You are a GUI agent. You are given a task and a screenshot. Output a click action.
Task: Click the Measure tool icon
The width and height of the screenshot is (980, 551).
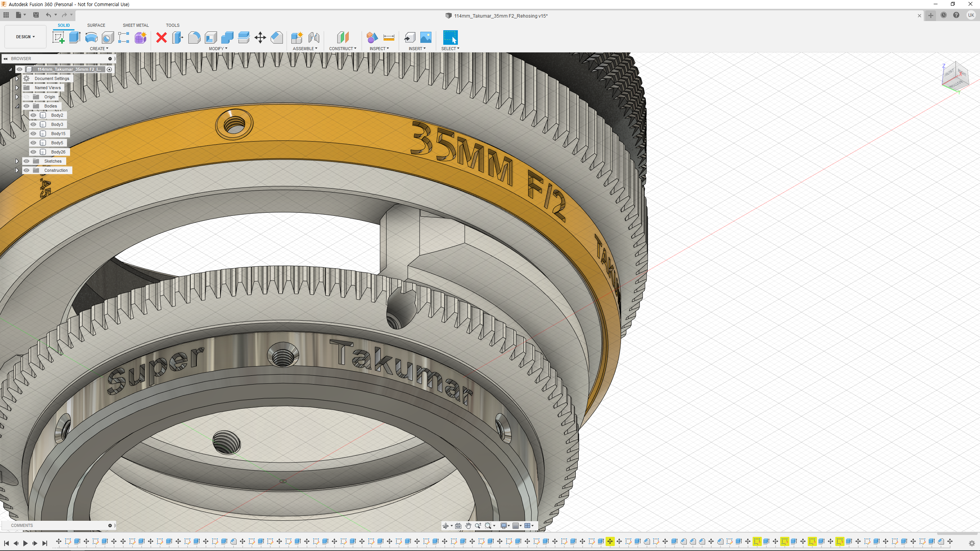tap(389, 37)
